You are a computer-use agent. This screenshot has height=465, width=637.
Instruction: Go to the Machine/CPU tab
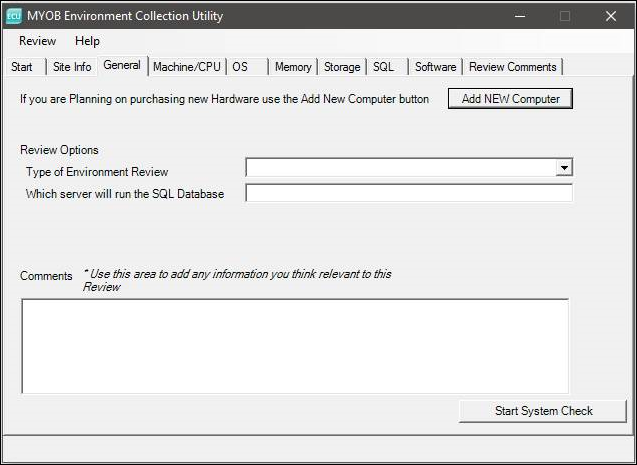pyautogui.click(x=186, y=67)
